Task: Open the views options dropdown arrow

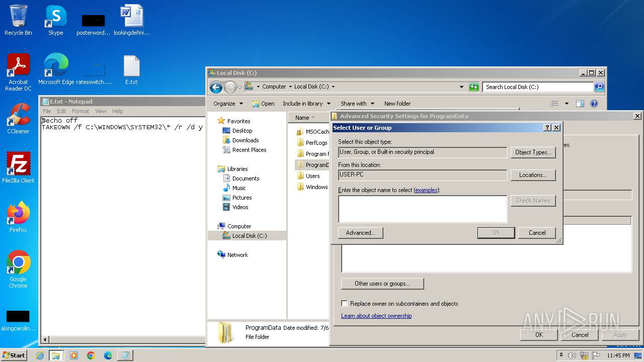Action: click(x=567, y=104)
